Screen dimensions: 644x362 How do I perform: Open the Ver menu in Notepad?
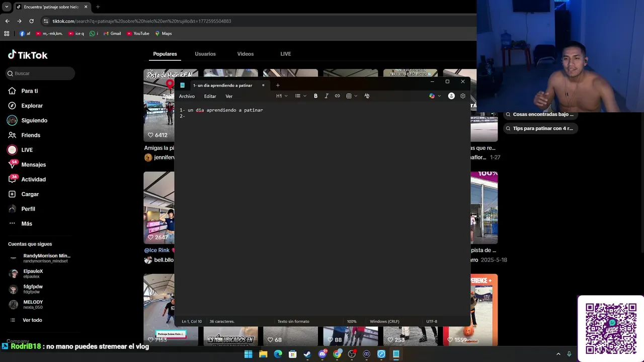click(229, 96)
